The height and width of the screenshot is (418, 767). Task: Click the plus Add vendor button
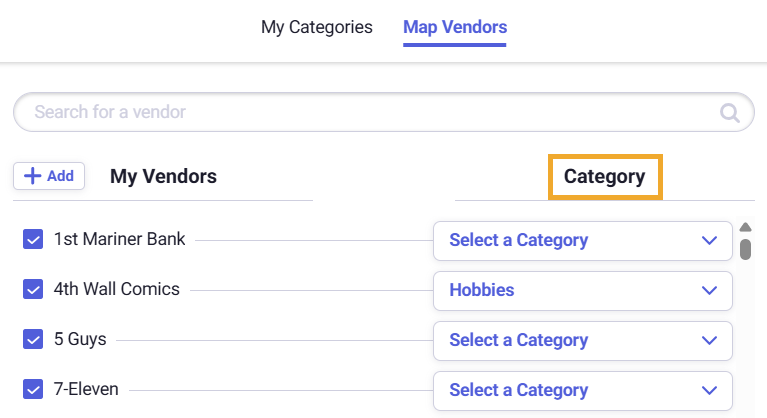[x=49, y=176]
